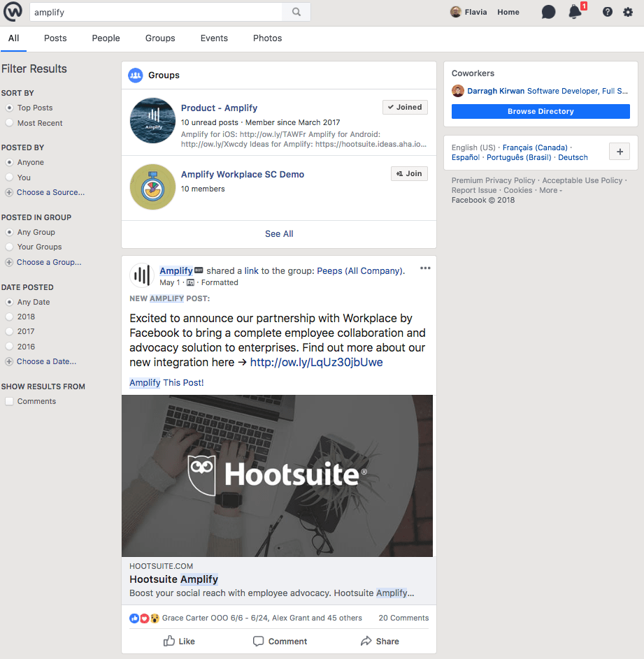Image resolution: width=644 pixels, height=659 pixels.
Task: Filter posts by year 2017
Action: pyautogui.click(x=9, y=331)
